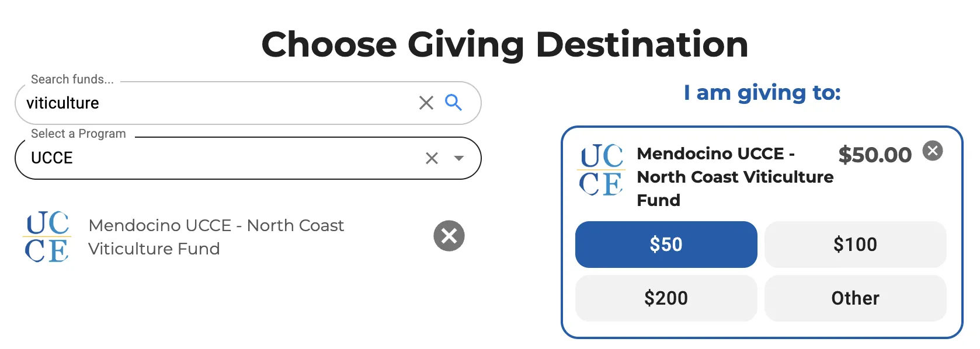Click the X icon beside the $50.00 amount
Image resolution: width=980 pixels, height=349 pixels.
[933, 151]
